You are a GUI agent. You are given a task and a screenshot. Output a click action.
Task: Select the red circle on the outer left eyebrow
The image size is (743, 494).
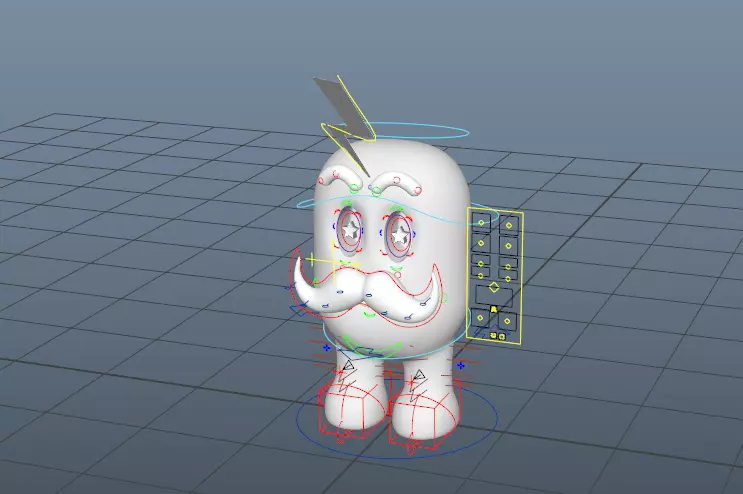coord(322,181)
